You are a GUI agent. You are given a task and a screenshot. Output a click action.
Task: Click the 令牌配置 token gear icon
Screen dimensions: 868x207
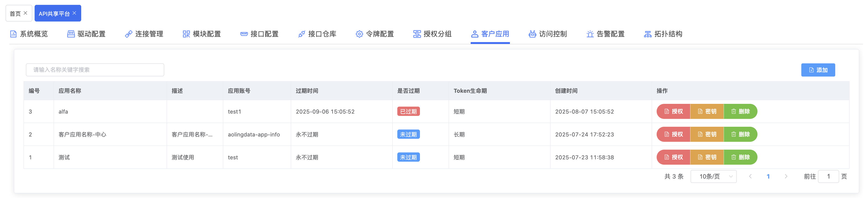tap(359, 34)
